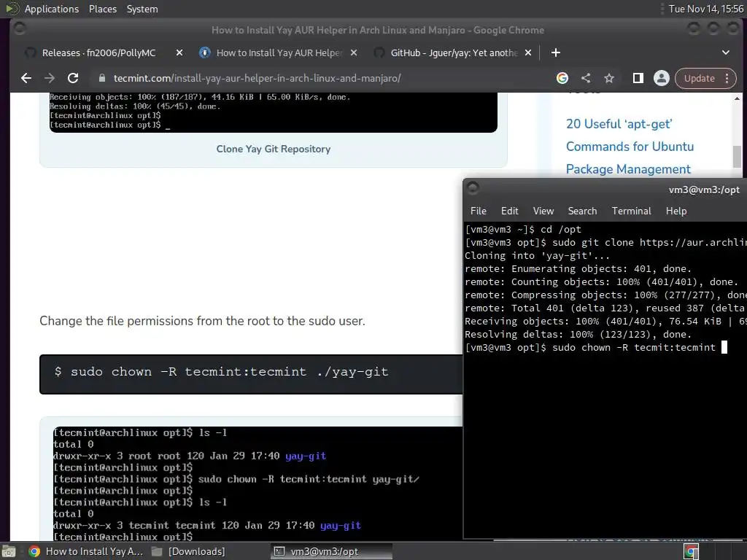This screenshot has width=747, height=560.
Task: Reload the tecmint page
Action: [x=73, y=78]
